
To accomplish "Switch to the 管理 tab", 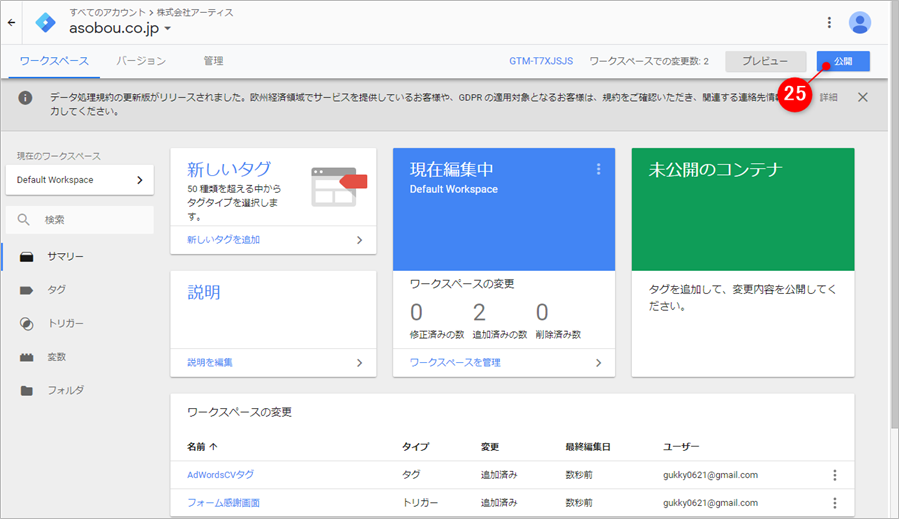I will point(213,61).
